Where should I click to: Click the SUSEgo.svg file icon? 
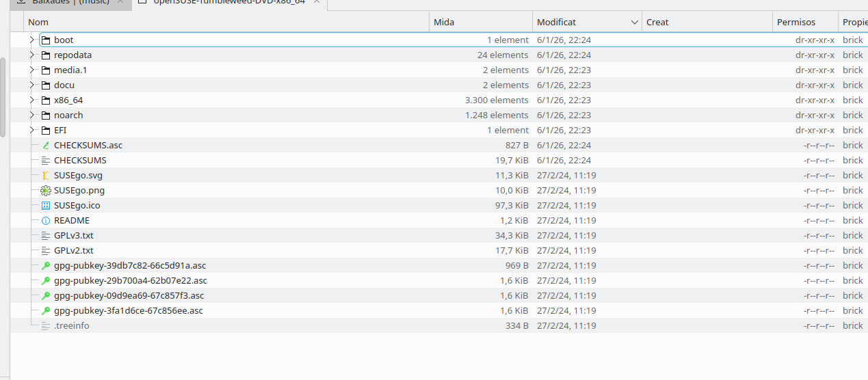click(x=46, y=176)
